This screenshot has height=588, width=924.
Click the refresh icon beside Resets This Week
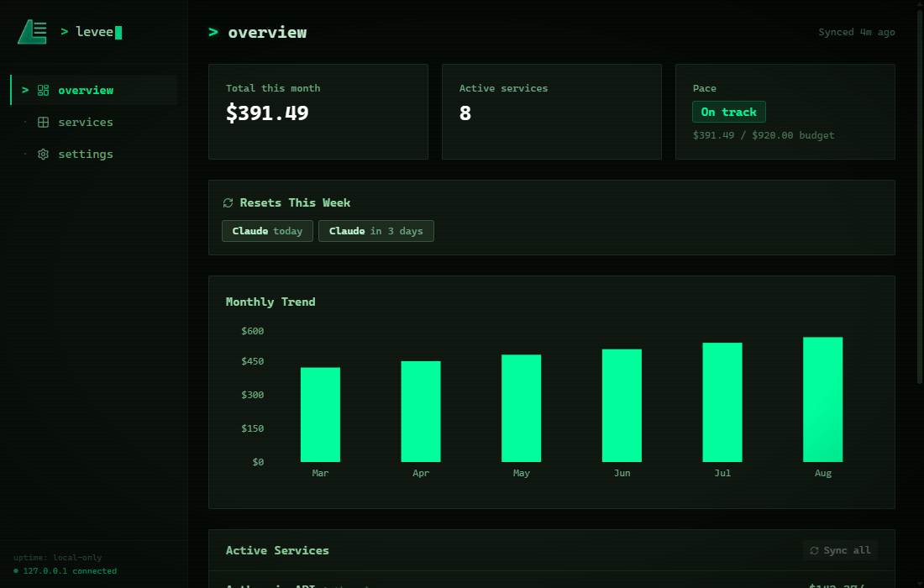[x=228, y=202]
